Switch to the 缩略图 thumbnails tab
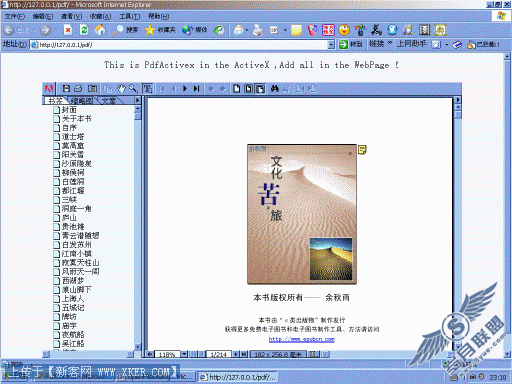This screenshot has height=384, width=512. pos(82,101)
